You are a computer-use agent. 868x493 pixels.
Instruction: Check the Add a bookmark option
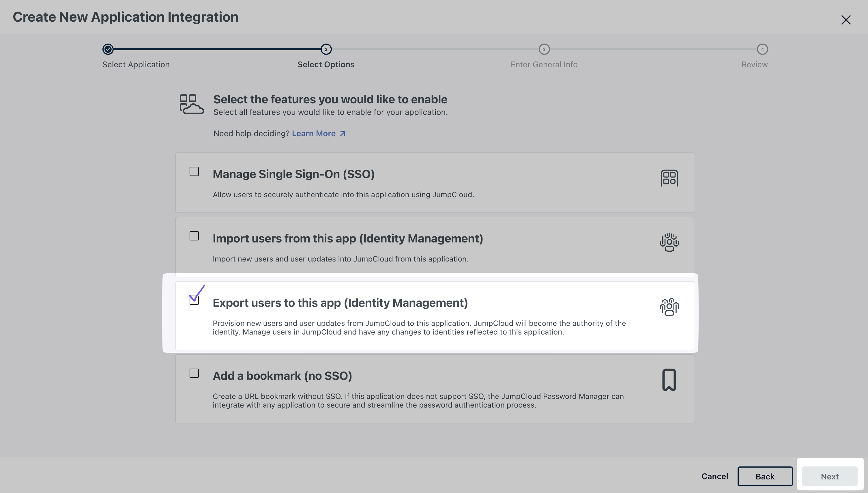coord(194,373)
